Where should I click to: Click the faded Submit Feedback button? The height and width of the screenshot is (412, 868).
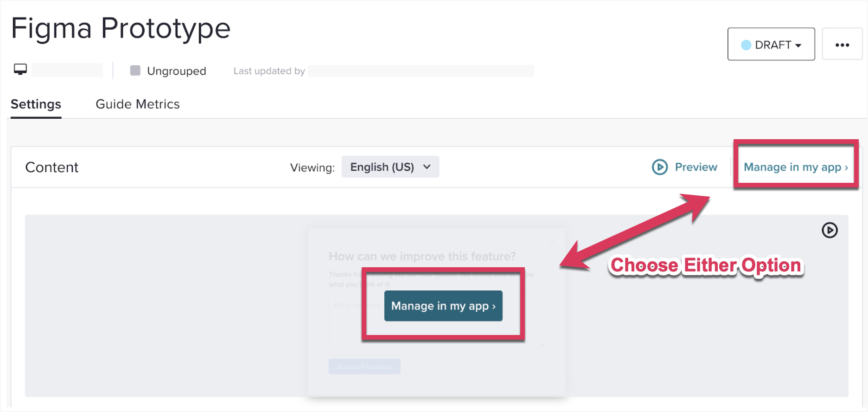click(x=364, y=367)
